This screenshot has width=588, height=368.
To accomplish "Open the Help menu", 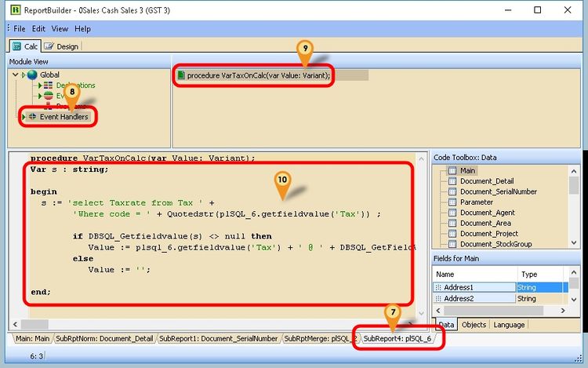I will tap(82, 28).
